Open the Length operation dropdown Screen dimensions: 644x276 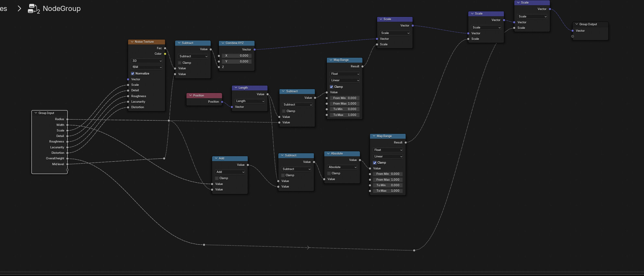[250, 101]
